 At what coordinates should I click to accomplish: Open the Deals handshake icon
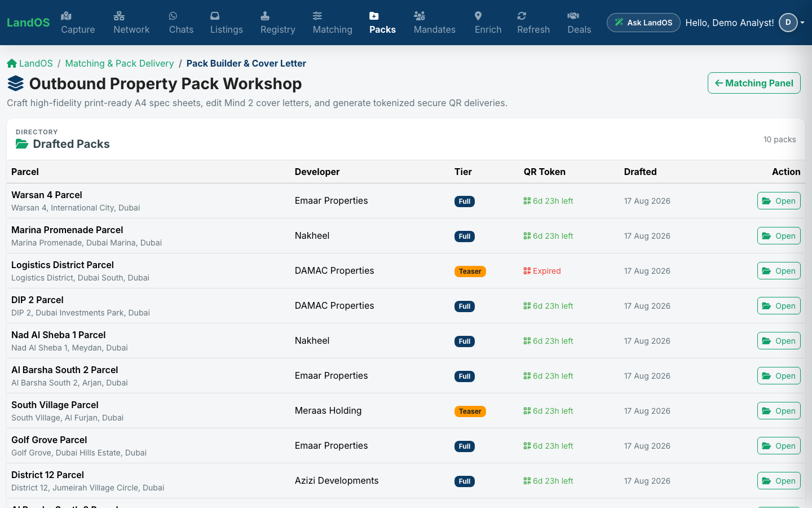pos(573,16)
